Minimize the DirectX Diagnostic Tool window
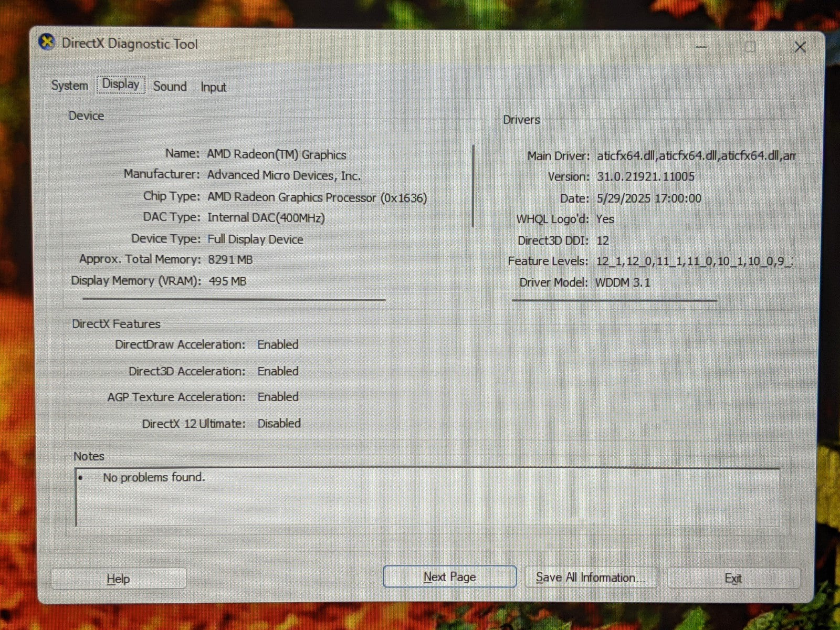This screenshot has width=840, height=630. pos(701,47)
